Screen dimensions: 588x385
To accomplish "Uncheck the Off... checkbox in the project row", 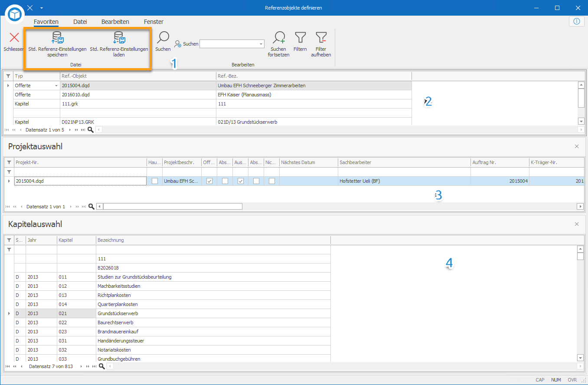I will (209, 181).
